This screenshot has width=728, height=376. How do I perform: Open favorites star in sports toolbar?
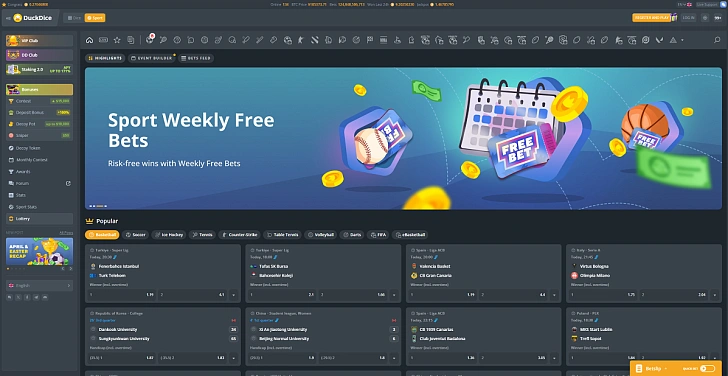[x=117, y=40]
